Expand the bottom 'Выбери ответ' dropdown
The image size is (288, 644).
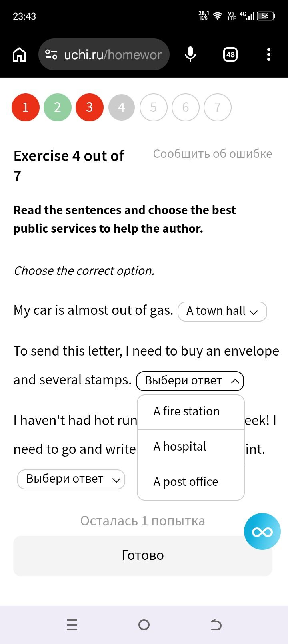point(71,479)
